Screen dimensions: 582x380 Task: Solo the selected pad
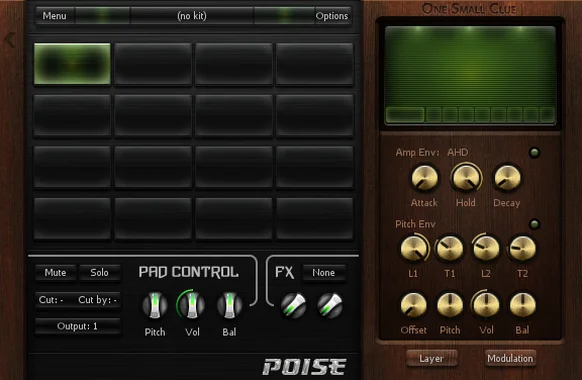[x=99, y=273]
